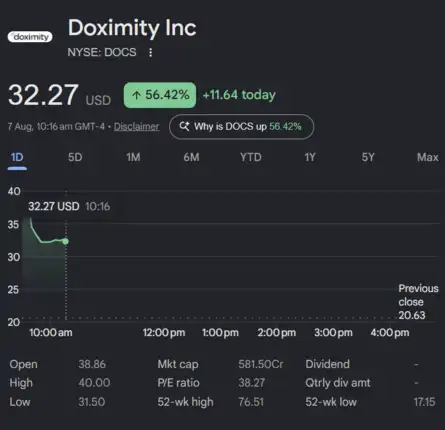Click the P/E ratio label
The height and width of the screenshot is (430, 445).
178,383
